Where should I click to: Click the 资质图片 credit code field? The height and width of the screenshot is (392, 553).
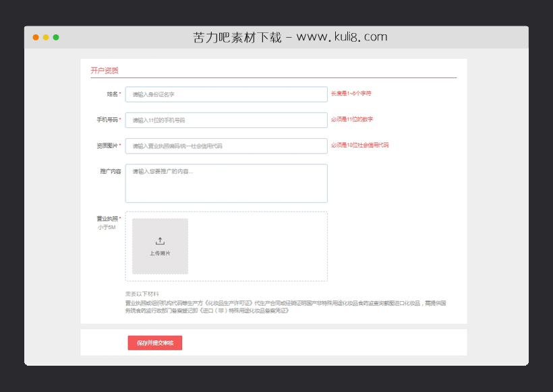pyautogui.click(x=226, y=145)
